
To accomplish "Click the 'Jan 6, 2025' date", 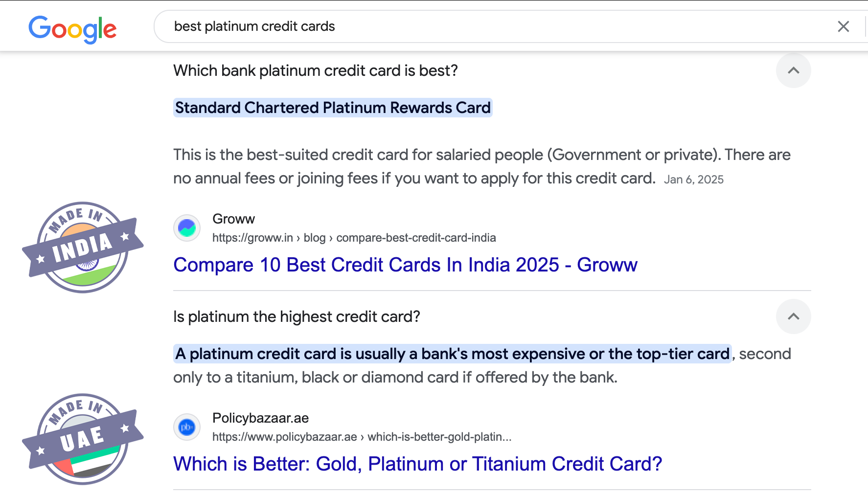I will [693, 180].
